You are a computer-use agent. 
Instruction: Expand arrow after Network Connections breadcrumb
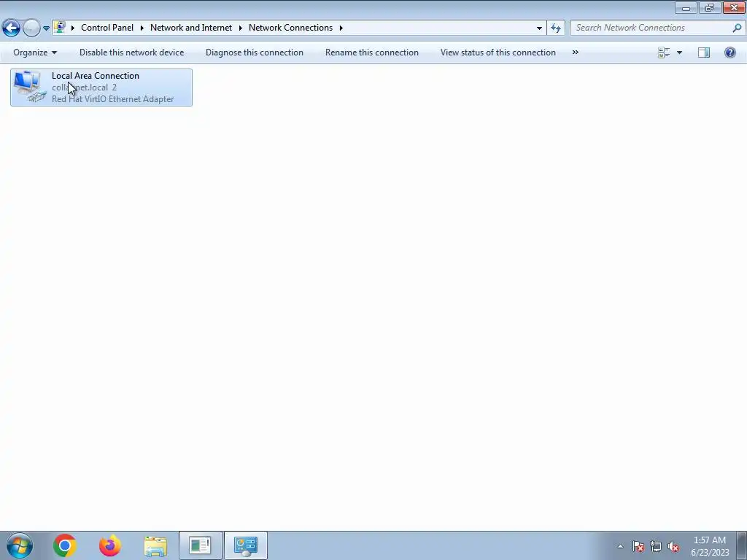[341, 28]
